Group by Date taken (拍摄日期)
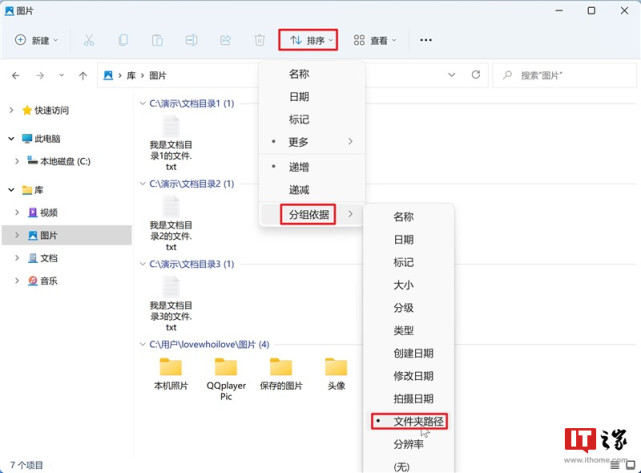641x473 pixels. 408,399
